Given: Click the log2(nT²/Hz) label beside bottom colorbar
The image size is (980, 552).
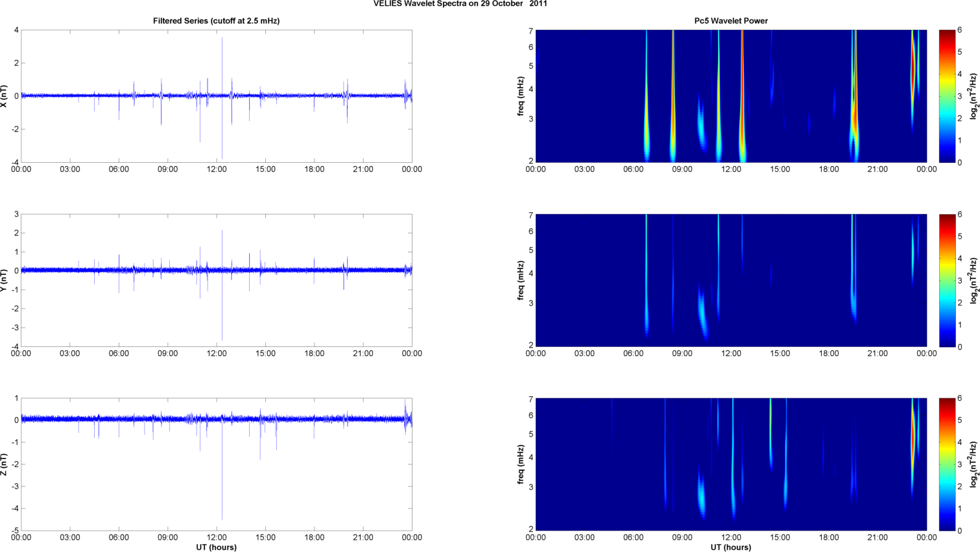Looking at the screenshot, I should point(974,464).
